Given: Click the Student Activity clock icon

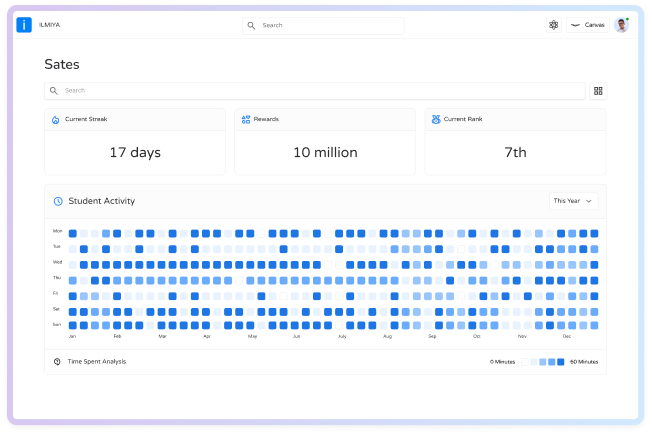Looking at the screenshot, I should (58, 201).
